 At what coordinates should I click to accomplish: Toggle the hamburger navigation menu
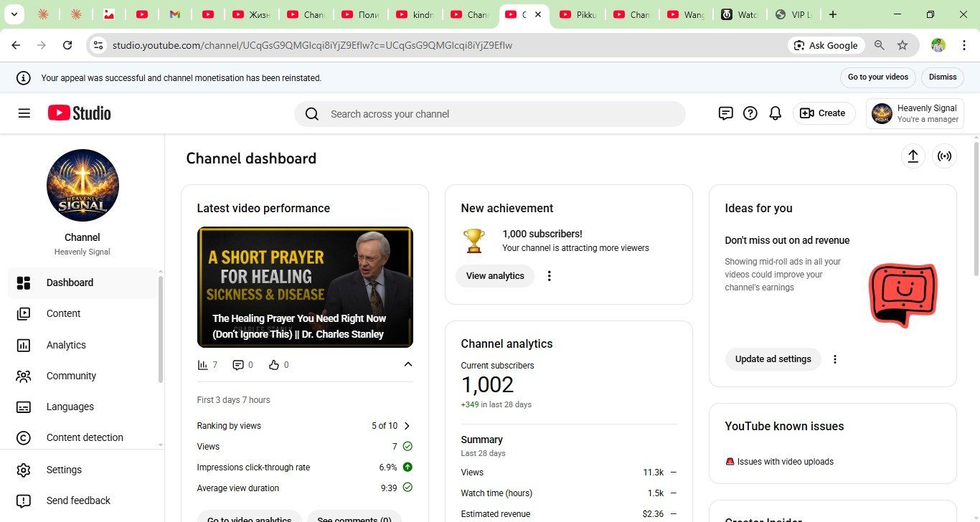pos(24,113)
